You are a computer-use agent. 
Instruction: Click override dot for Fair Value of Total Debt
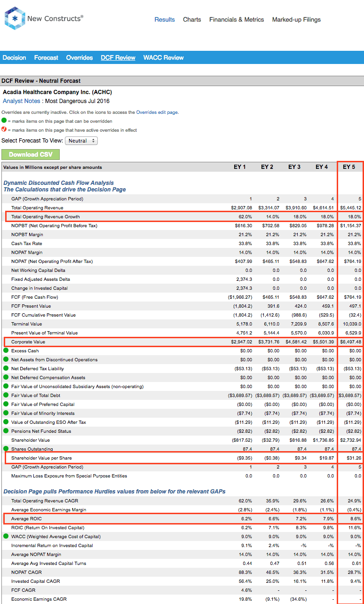click(x=6, y=395)
